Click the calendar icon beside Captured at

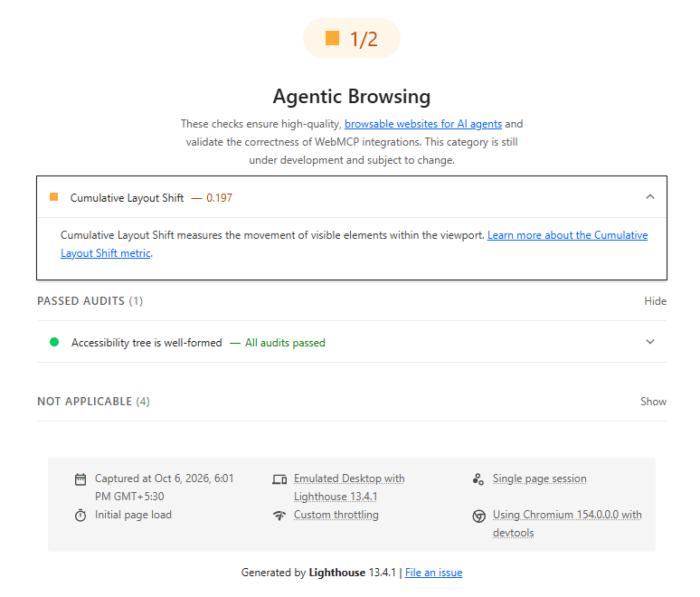coord(80,479)
